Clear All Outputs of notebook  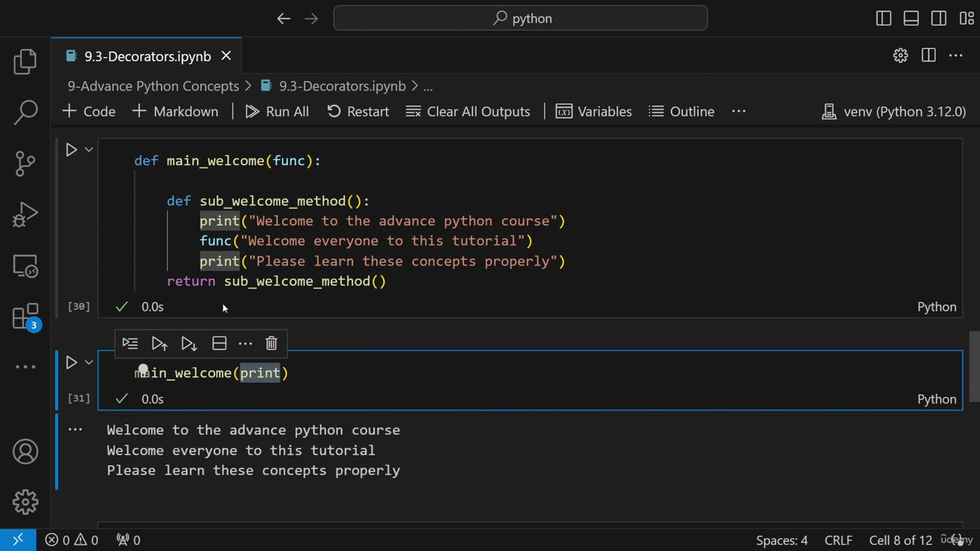[468, 112]
